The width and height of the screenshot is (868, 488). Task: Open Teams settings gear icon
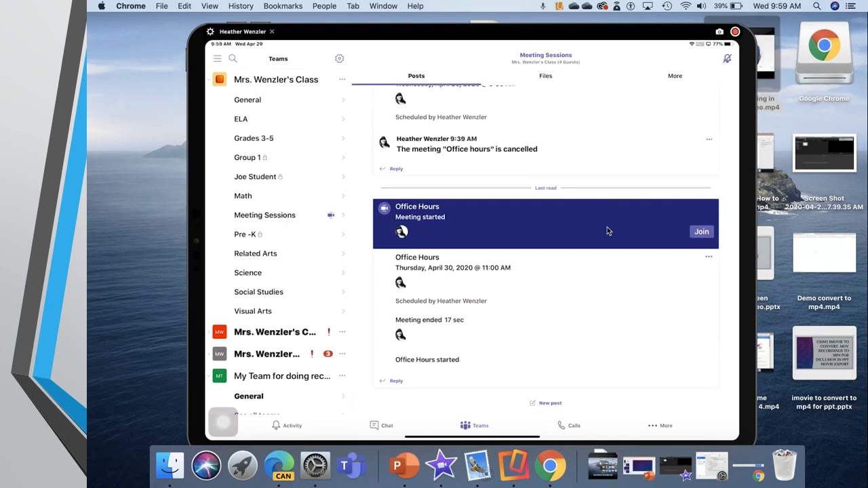pos(340,59)
